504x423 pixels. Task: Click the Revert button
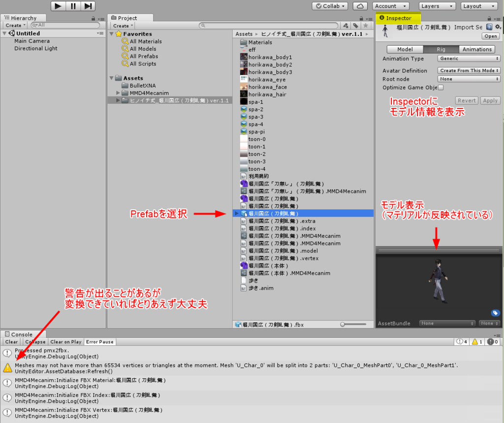coord(467,100)
